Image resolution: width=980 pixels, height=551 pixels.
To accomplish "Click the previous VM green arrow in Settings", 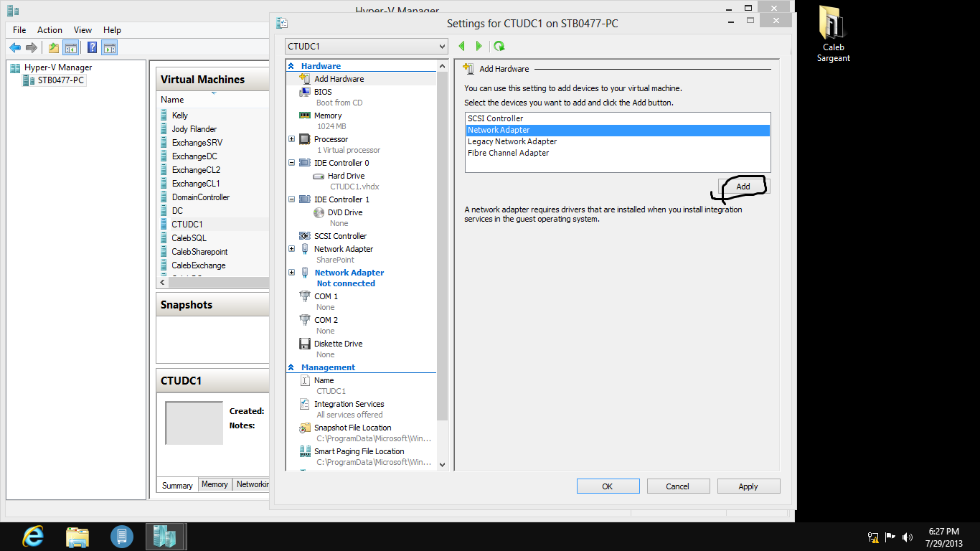I will [x=461, y=46].
